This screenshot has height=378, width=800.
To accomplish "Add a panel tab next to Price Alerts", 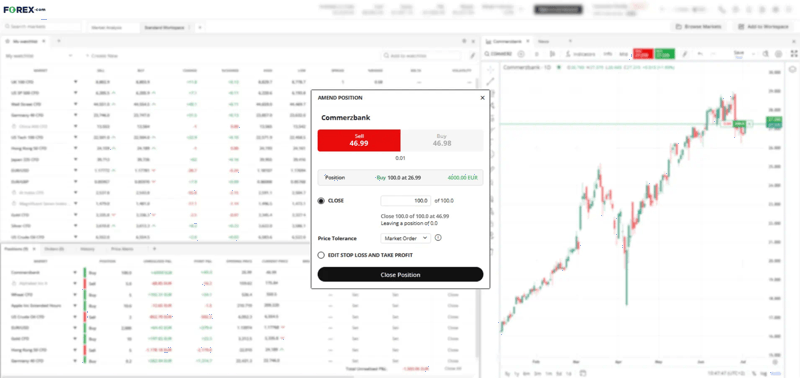I will click(155, 249).
